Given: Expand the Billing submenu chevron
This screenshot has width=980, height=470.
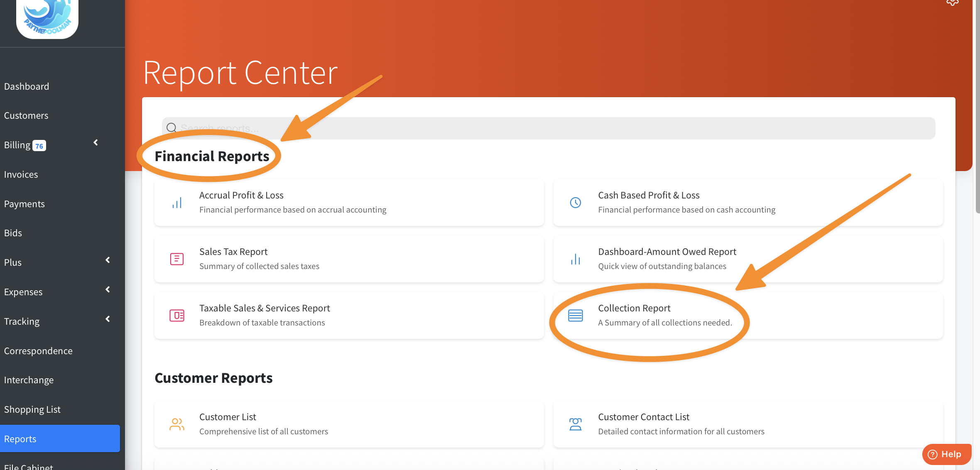Looking at the screenshot, I should pos(96,142).
